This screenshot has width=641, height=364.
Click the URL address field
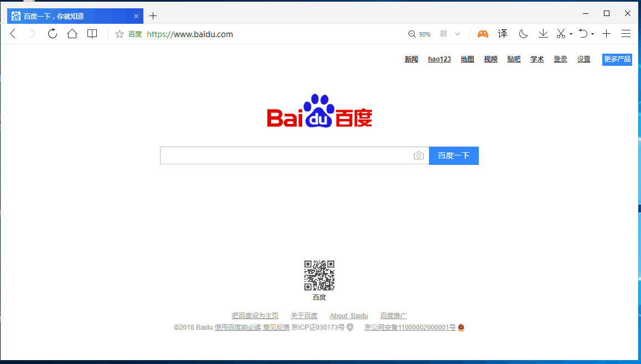[x=190, y=34]
